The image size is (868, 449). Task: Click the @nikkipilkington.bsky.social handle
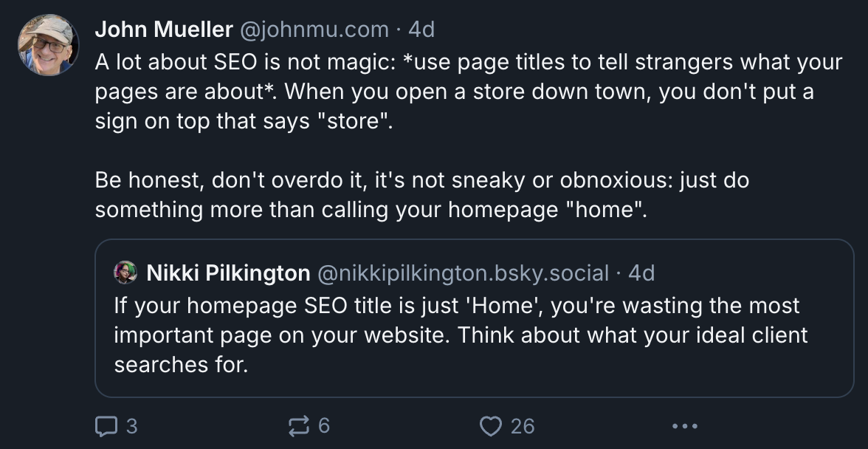point(463,273)
